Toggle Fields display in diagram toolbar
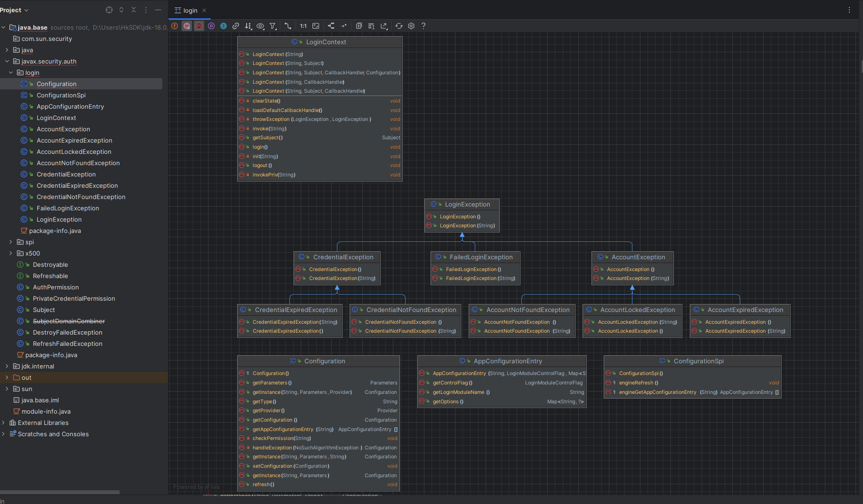Viewport: 863px width, 504px height. 175,26
